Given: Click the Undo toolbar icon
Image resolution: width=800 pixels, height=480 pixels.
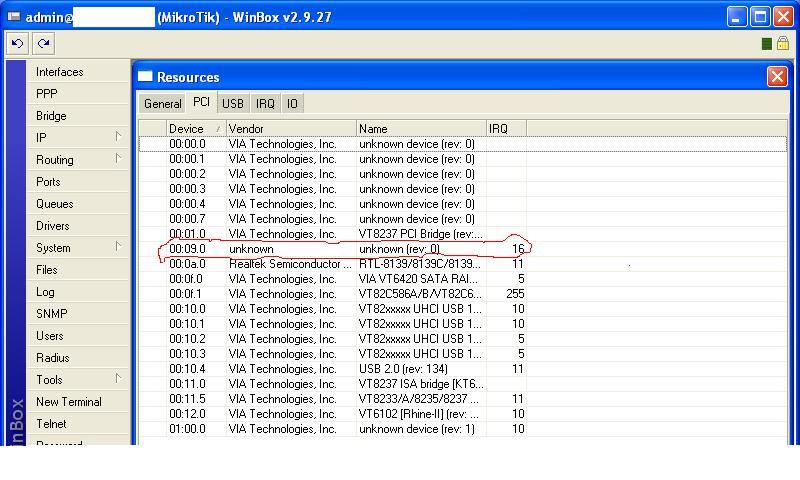Looking at the screenshot, I should point(18,43).
